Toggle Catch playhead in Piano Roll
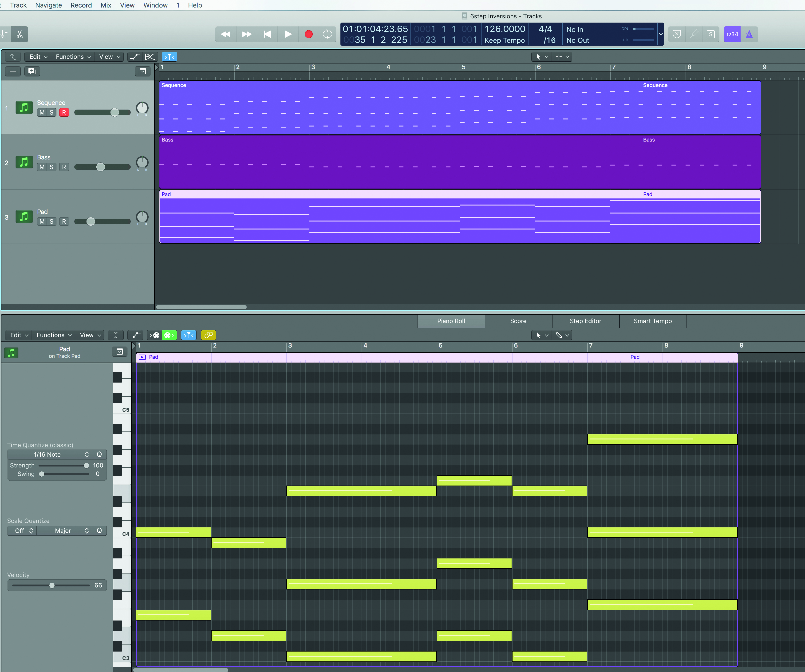Image resolution: width=805 pixels, height=672 pixels. click(189, 335)
